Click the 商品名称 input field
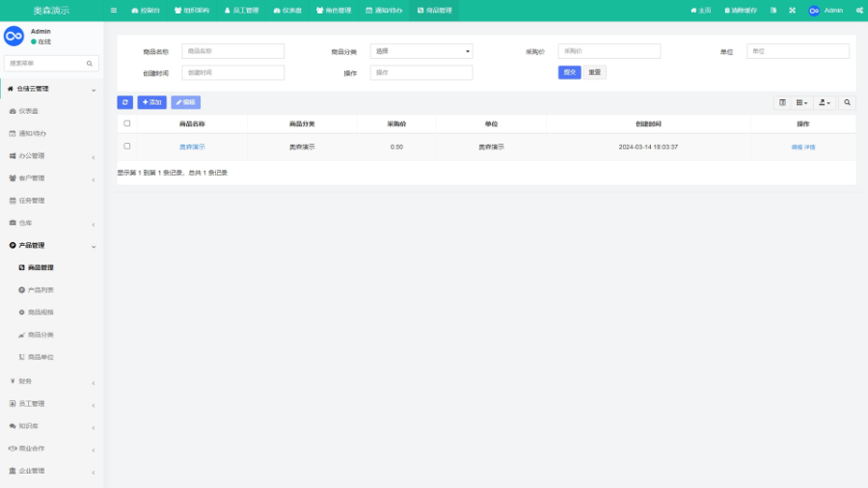This screenshot has height=488, width=868. coord(232,51)
